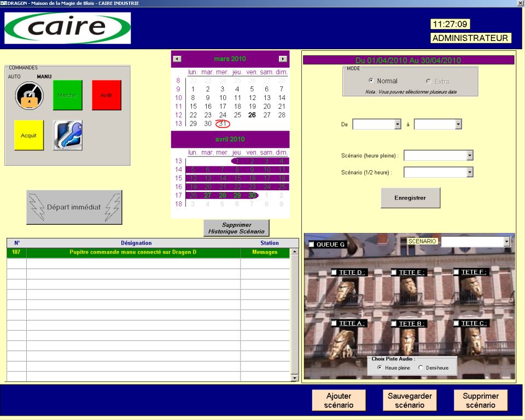This screenshot has width=525, height=420.
Task: Go to previous month in calendar
Action: (x=177, y=59)
